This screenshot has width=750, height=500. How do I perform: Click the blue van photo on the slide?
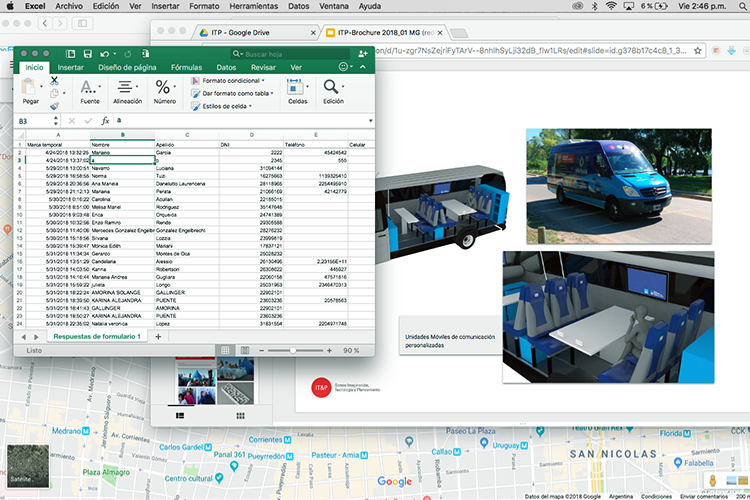[x=619, y=186]
